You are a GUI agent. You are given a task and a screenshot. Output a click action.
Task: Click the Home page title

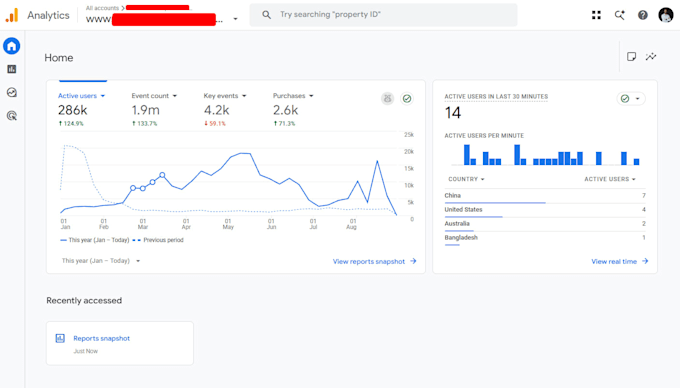tap(59, 58)
